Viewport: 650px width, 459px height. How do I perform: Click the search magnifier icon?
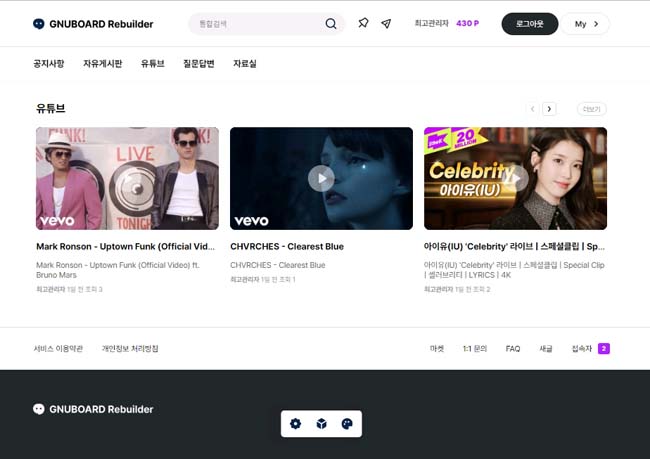(331, 24)
